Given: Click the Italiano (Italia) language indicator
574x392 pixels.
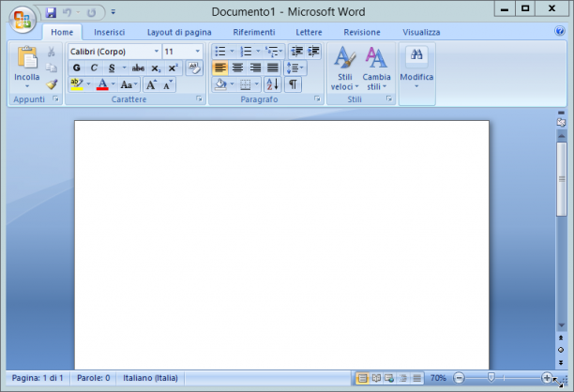Looking at the screenshot, I should tap(150, 378).
